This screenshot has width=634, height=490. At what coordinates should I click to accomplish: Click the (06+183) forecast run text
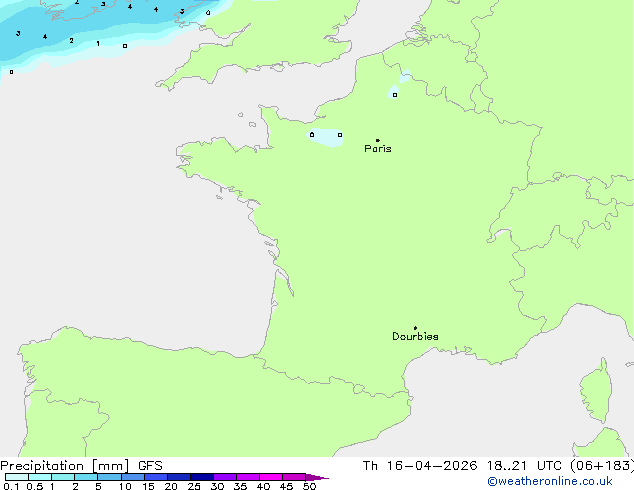pyautogui.click(x=602, y=466)
